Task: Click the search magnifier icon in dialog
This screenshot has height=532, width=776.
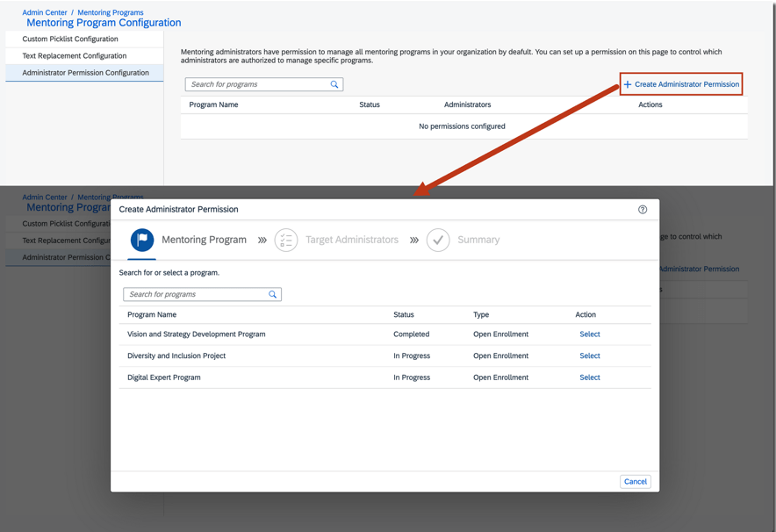Action: pos(273,295)
